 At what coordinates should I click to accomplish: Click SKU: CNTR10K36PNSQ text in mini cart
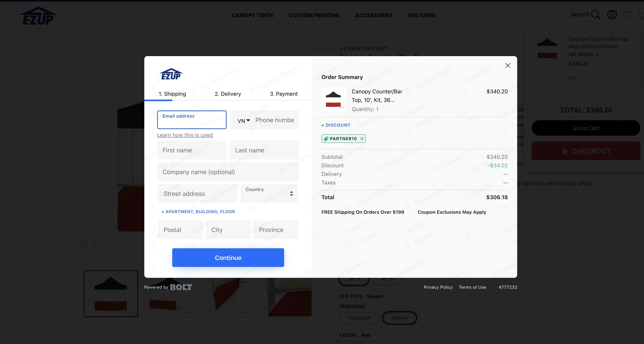pyautogui.click(x=593, y=46)
